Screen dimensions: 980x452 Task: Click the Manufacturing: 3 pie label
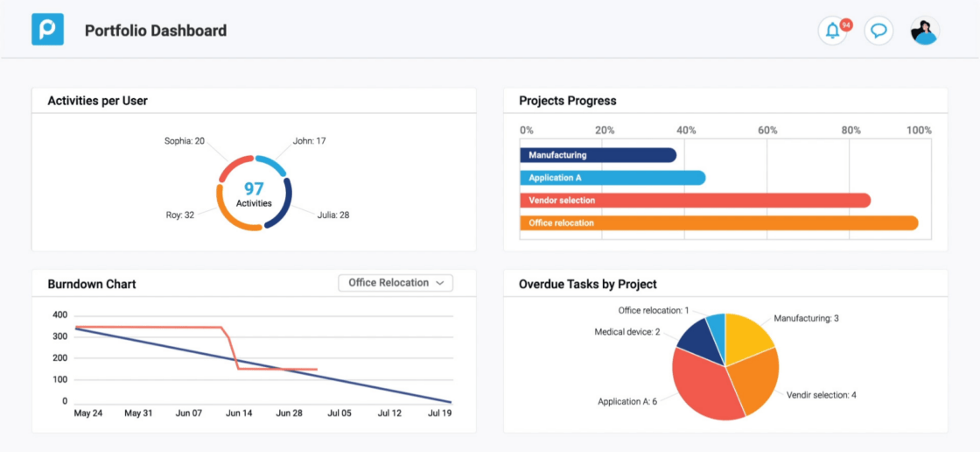click(x=806, y=319)
